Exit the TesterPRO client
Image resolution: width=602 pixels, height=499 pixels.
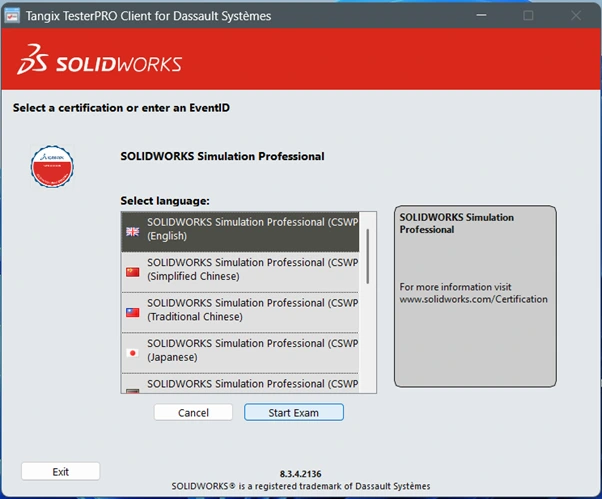pyautogui.click(x=61, y=471)
